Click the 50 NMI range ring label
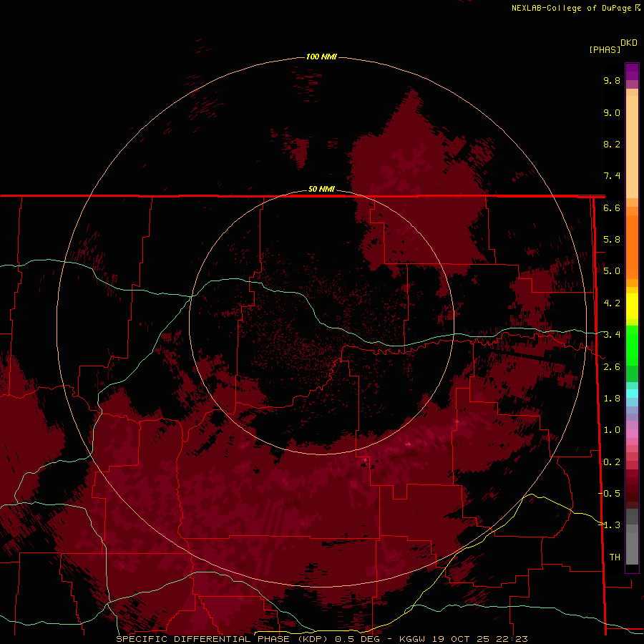The image size is (644, 644). pos(321,189)
